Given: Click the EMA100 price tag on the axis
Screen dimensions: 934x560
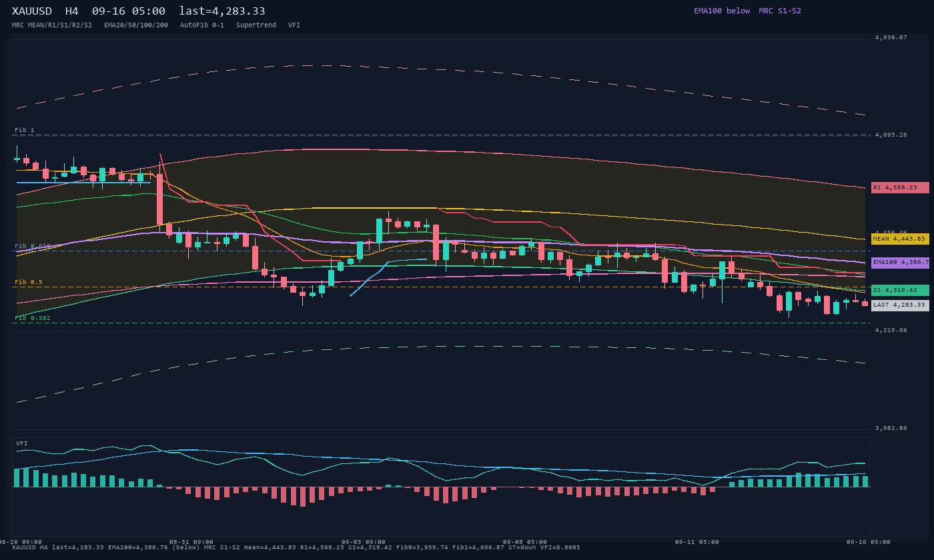Looking at the screenshot, I should point(900,263).
